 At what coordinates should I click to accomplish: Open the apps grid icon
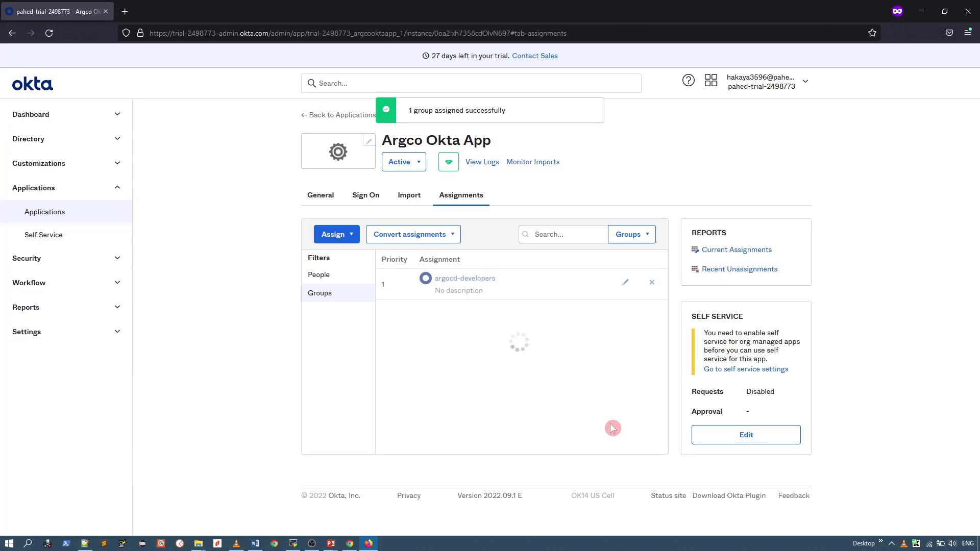tap(711, 81)
